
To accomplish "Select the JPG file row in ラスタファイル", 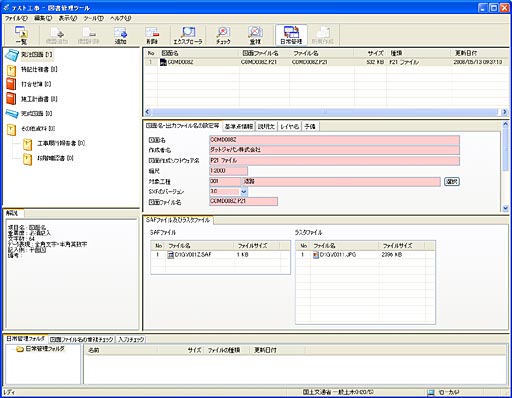I will [365, 255].
